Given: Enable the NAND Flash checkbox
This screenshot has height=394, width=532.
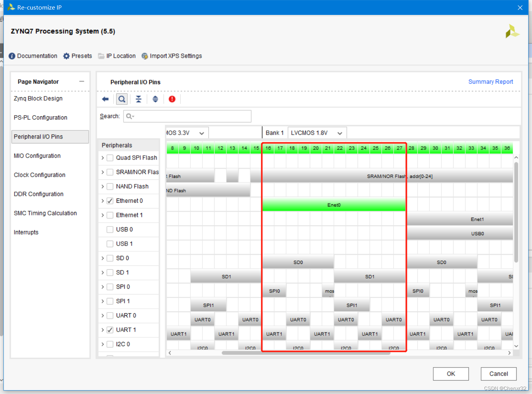Looking at the screenshot, I should (110, 186).
